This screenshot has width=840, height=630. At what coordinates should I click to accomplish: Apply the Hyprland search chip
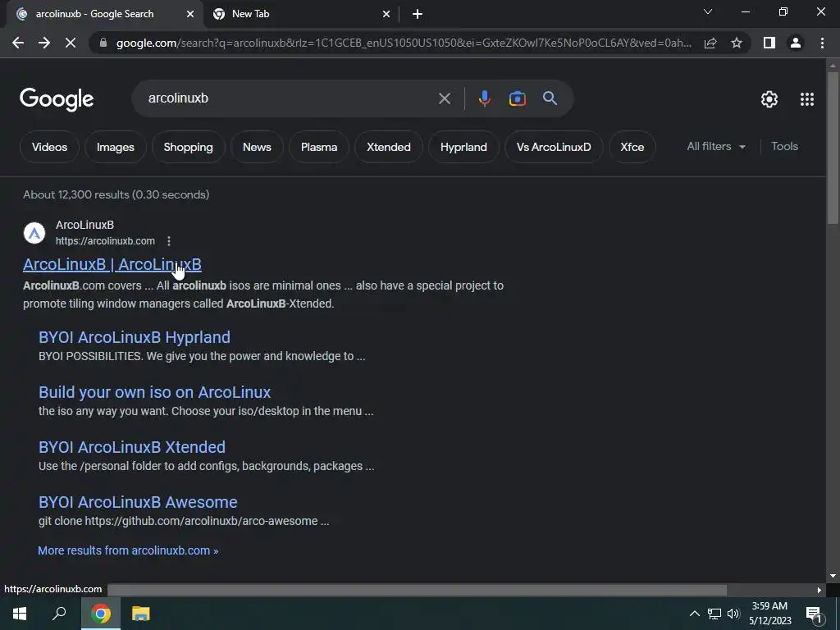[463, 147]
